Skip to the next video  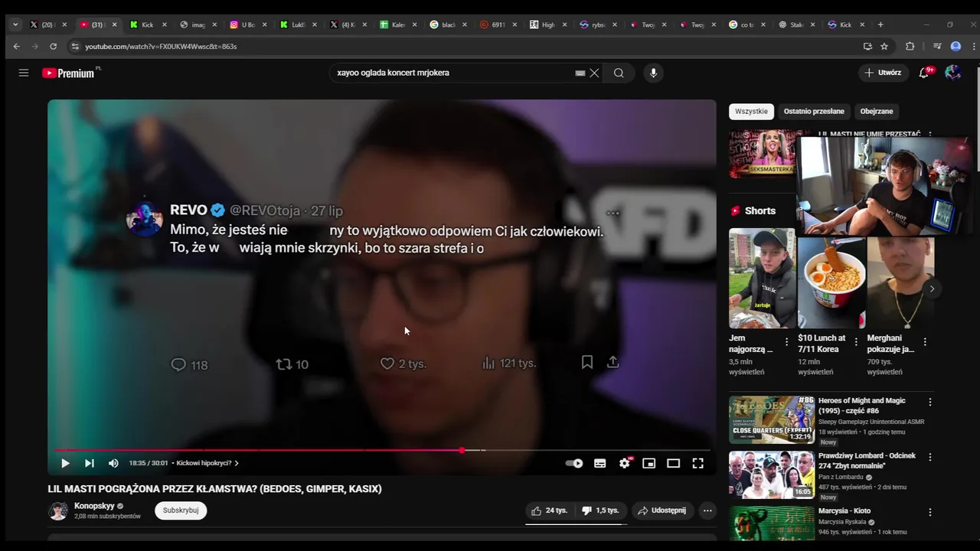click(90, 463)
